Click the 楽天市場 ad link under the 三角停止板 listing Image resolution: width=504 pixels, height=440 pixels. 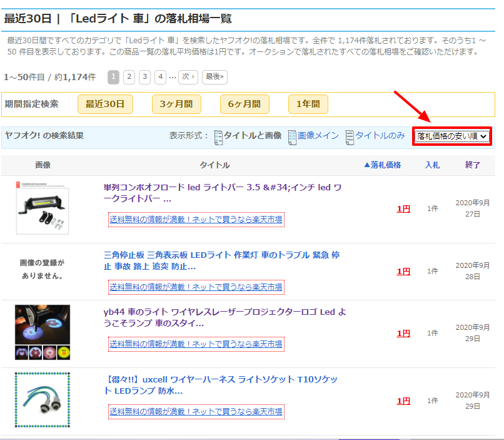[x=196, y=287]
